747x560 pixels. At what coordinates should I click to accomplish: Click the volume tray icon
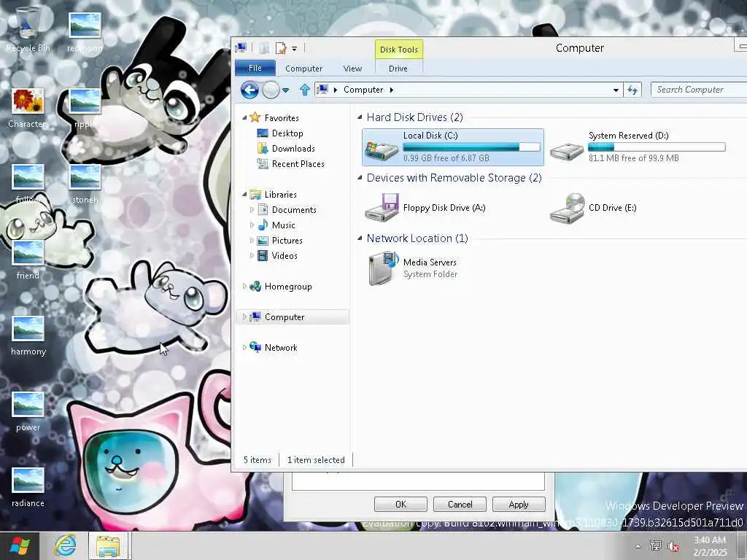click(673, 546)
